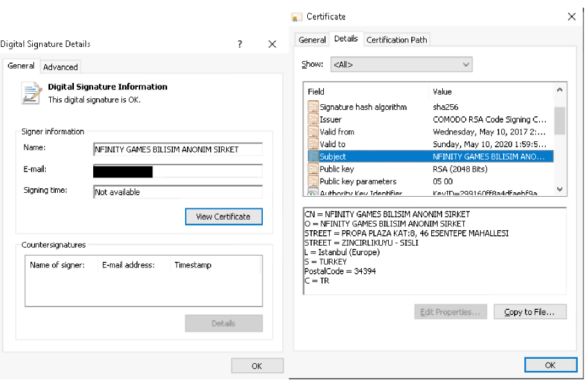
Task: Click the field list scroll down arrow
Action: 560,190
